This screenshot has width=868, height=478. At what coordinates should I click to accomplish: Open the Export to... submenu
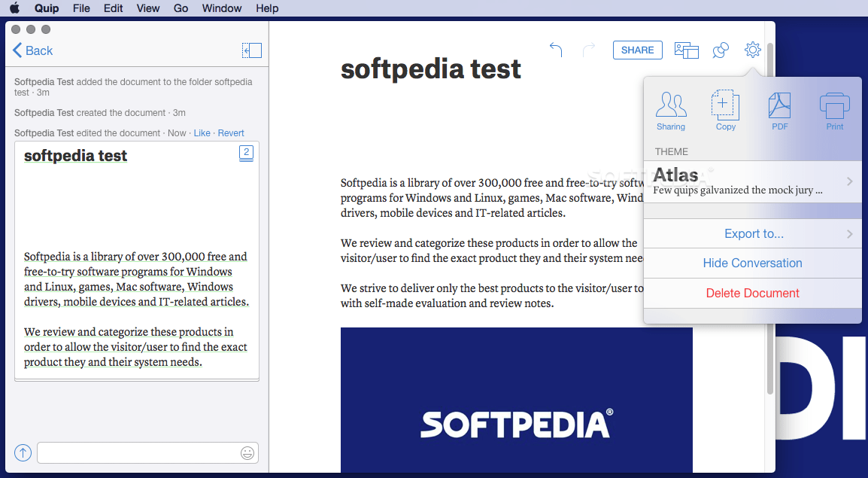(x=752, y=233)
